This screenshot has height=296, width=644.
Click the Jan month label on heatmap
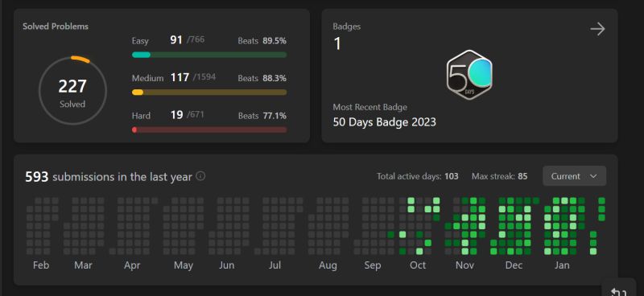point(562,265)
